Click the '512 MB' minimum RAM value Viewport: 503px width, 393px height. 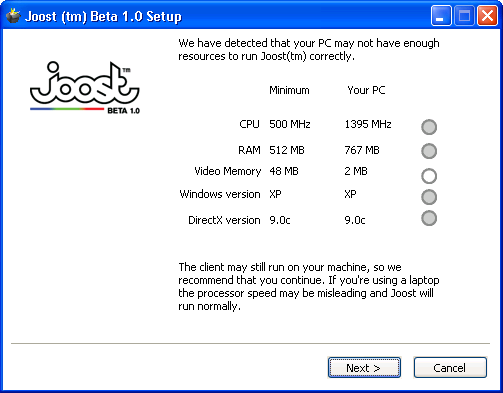287,150
